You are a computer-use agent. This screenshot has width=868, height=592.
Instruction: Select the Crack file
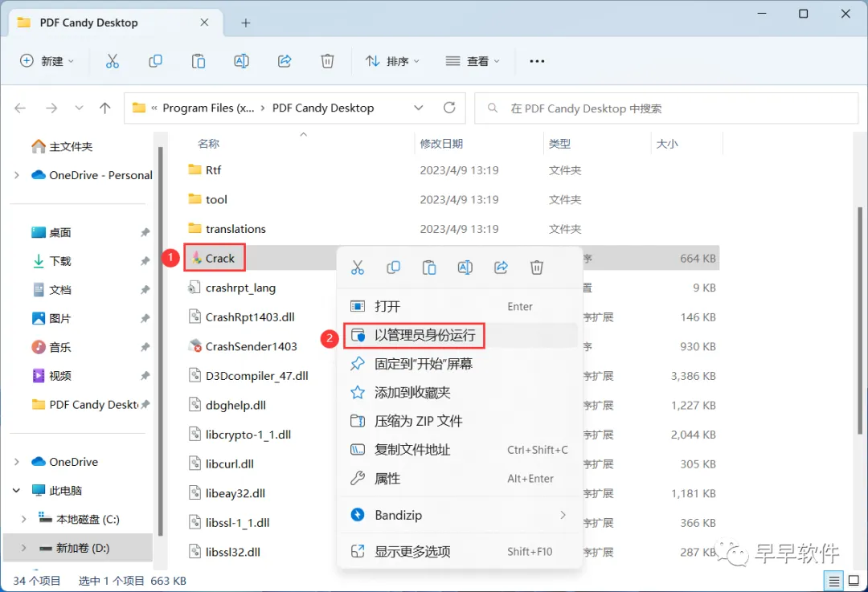pyautogui.click(x=215, y=258)
